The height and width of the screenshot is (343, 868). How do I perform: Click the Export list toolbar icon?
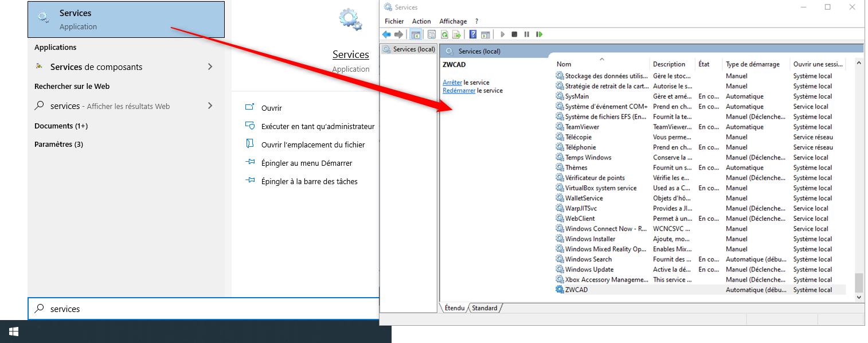click(x=456, y=34)
